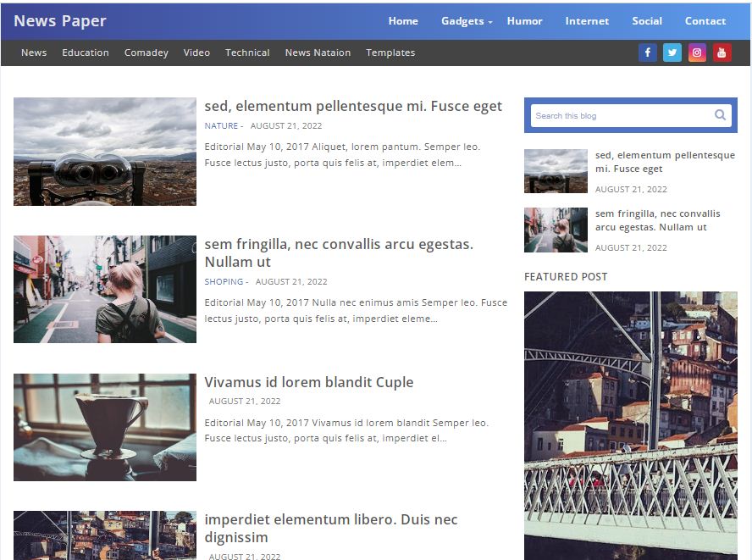Open the hillside town post thumbnail in the main list

coord(105,535)
